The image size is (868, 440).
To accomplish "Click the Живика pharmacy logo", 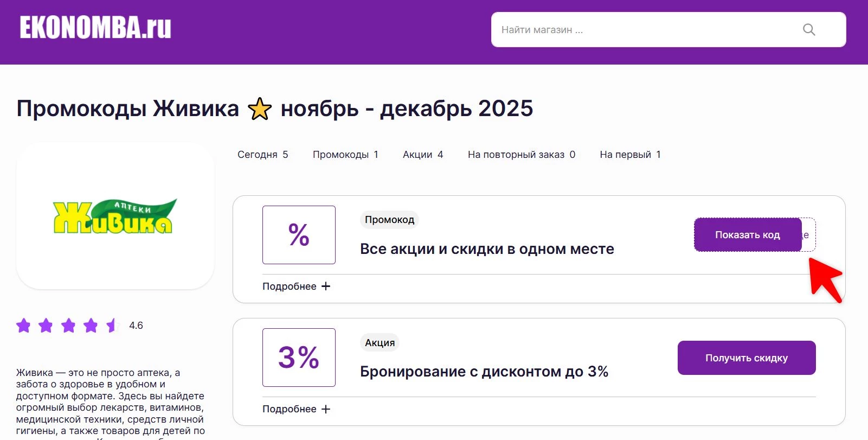I will (113, 215).
